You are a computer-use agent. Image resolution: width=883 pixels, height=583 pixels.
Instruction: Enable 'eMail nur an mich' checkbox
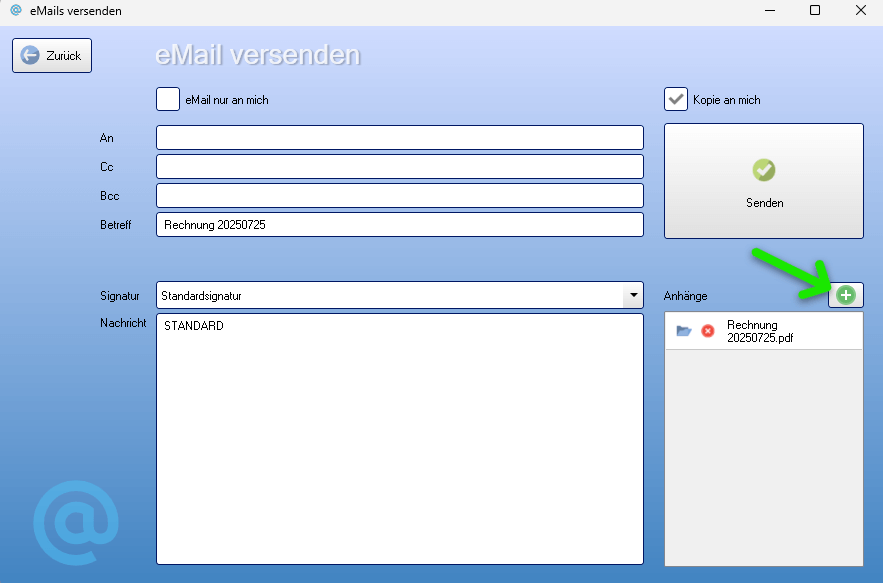click(168, 100)
